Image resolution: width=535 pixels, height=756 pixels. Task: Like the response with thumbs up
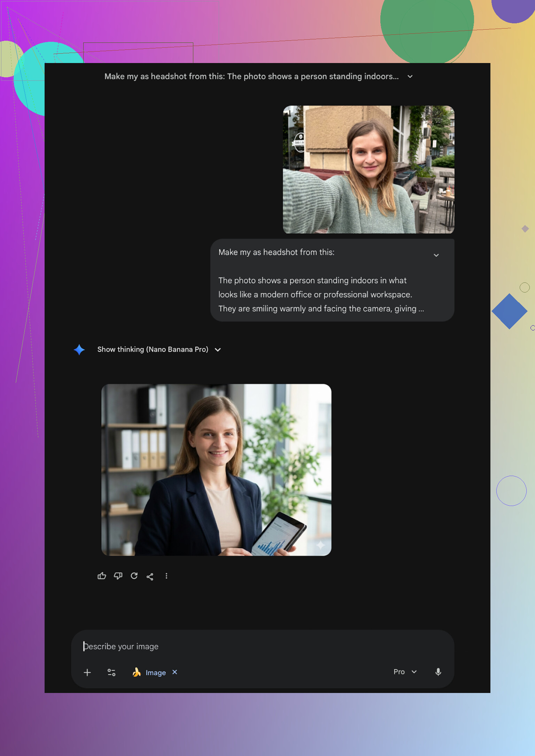pos(102,576)
